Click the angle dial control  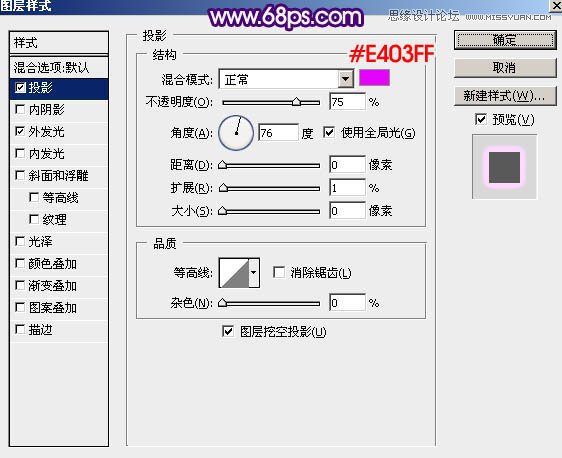[x=236, y=133]
